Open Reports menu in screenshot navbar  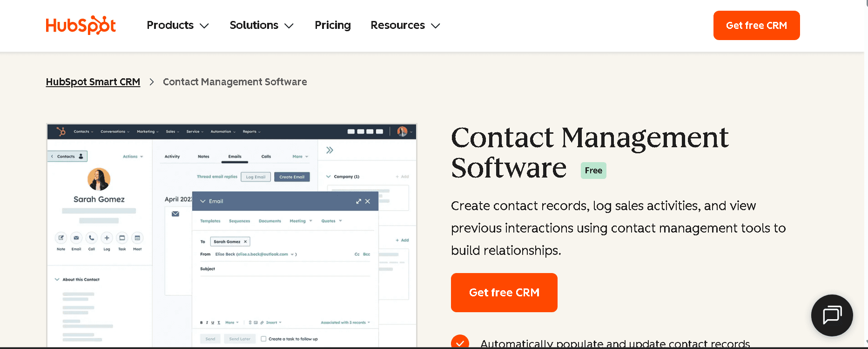click(x=252, y=131)
